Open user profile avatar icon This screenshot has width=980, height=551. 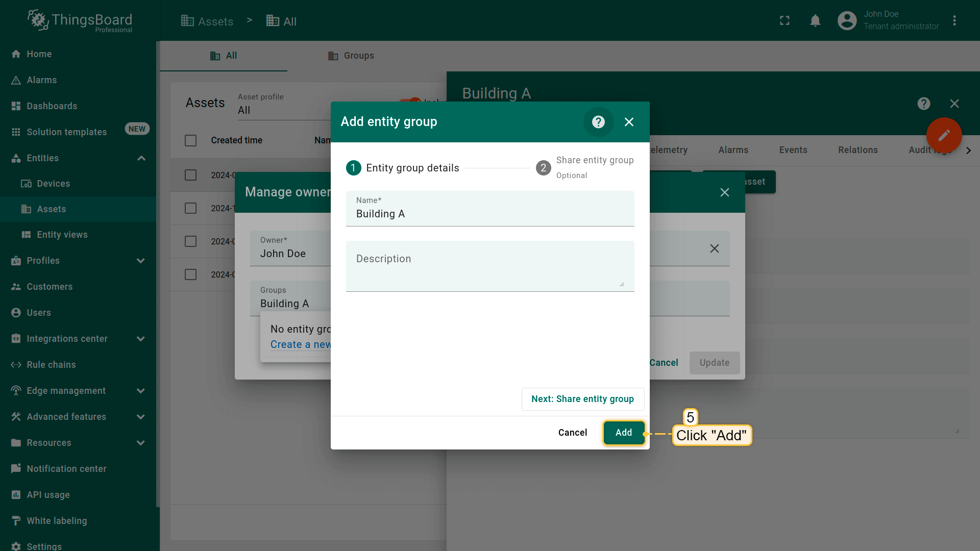(847, 21)
